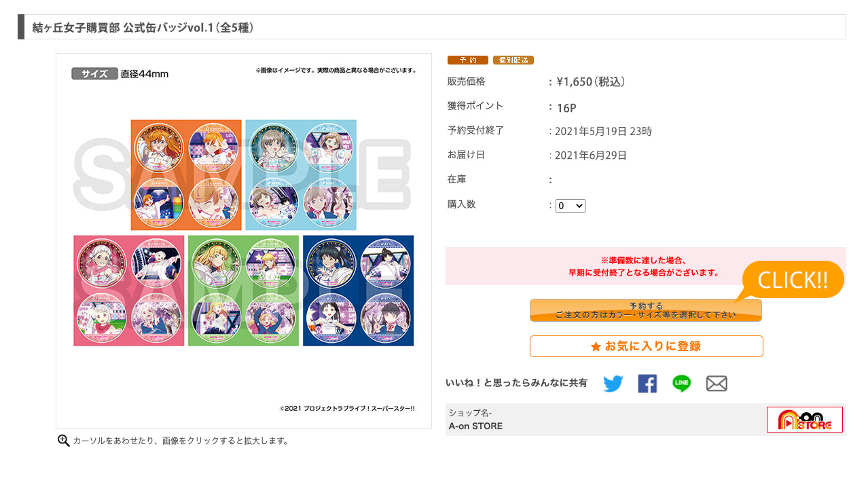Click the orange badge set in image
The width and height of the screenshot is (868, 478).
(186, 175)
